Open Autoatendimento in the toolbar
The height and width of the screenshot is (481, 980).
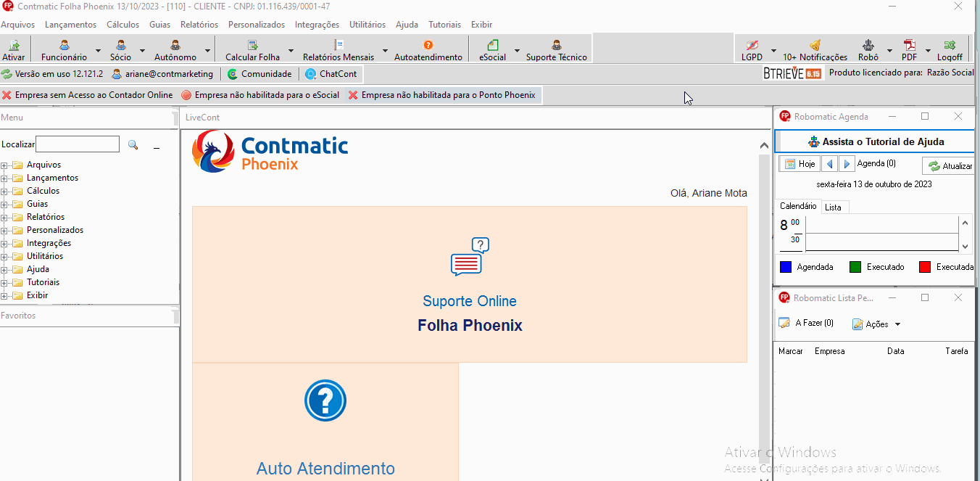(428, 50)
